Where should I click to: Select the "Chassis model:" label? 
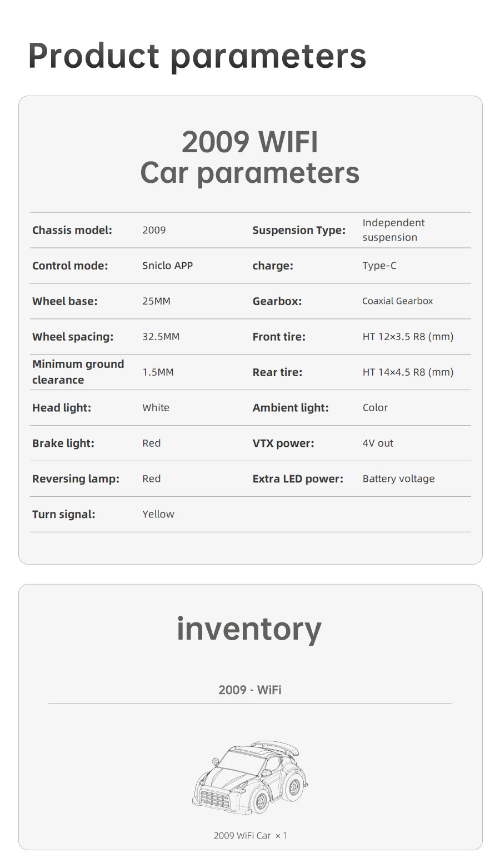tap(72, 230)
